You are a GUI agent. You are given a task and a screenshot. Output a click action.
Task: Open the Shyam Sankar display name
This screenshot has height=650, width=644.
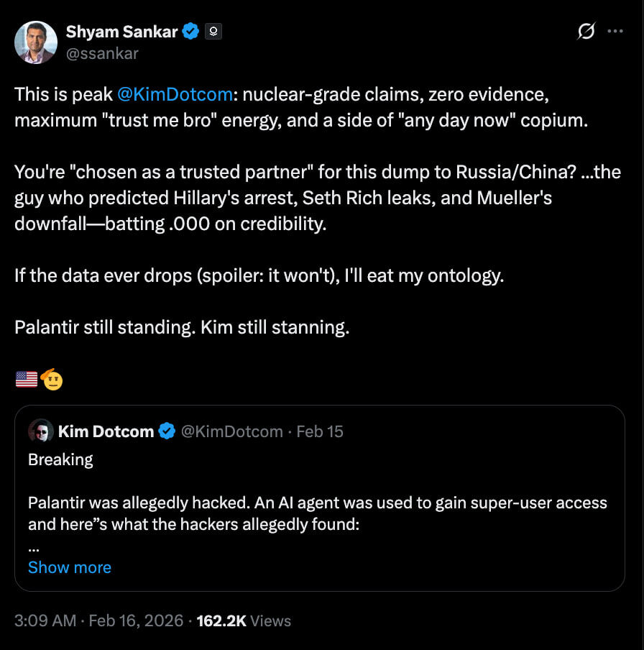[x=121, y=32]
